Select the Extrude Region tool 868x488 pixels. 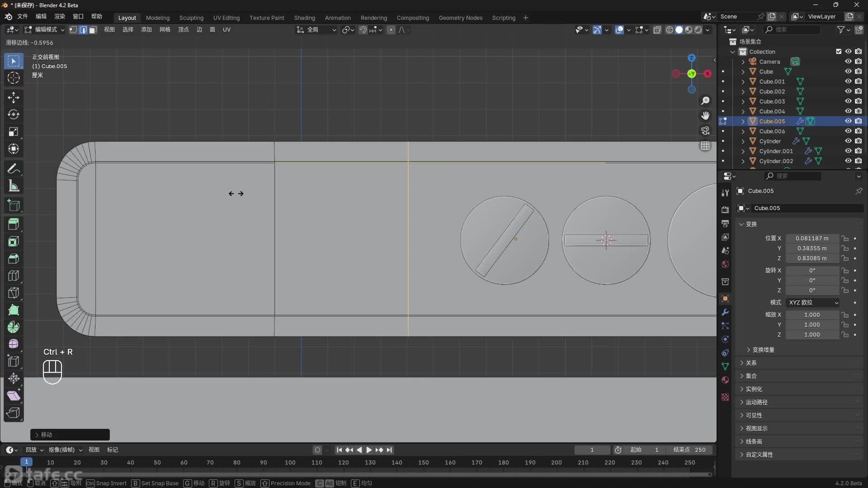point(14,225)
